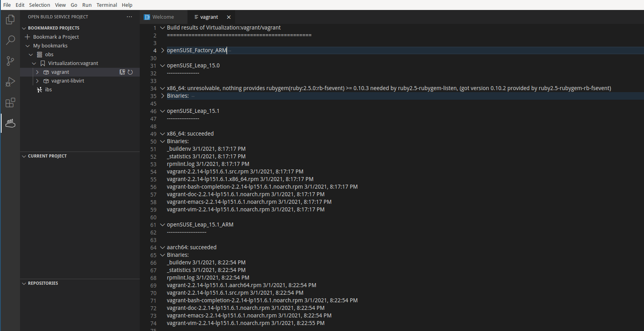644x331 pixels.
Task: Open the Terminal menu
Action: point(107,5)
